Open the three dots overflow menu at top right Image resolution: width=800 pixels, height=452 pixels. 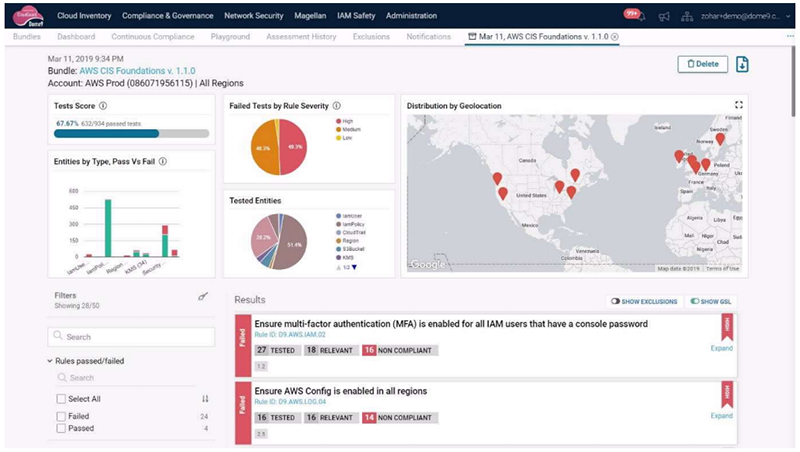790,36
